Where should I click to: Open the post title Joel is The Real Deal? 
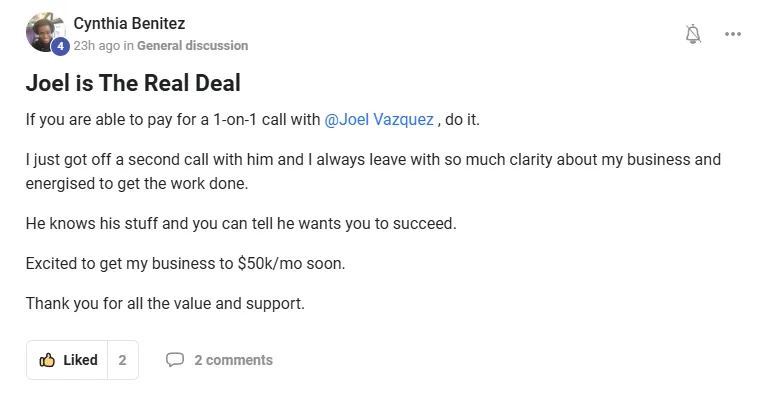pos(133,83)
